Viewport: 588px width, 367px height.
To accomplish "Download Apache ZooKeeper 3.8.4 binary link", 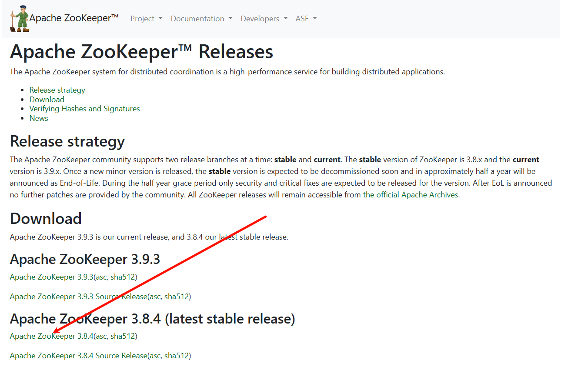I will click(x=52, y=336).
